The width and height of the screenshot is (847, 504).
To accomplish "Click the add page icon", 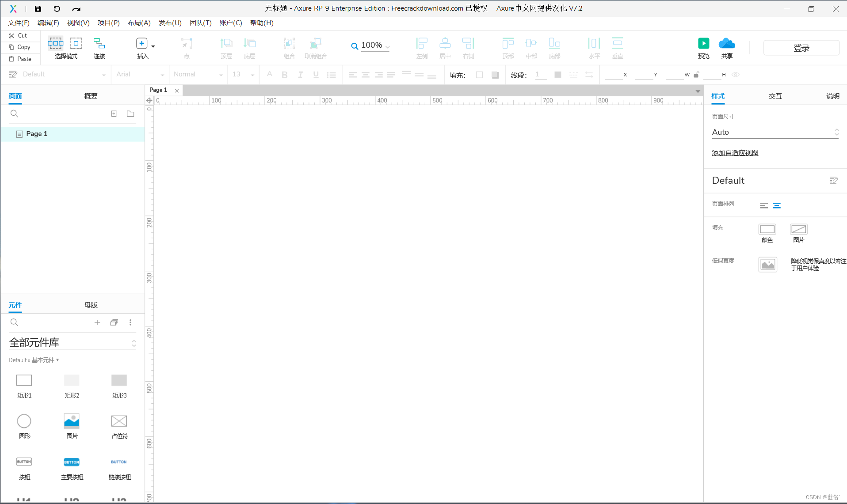I will (114, 114).
